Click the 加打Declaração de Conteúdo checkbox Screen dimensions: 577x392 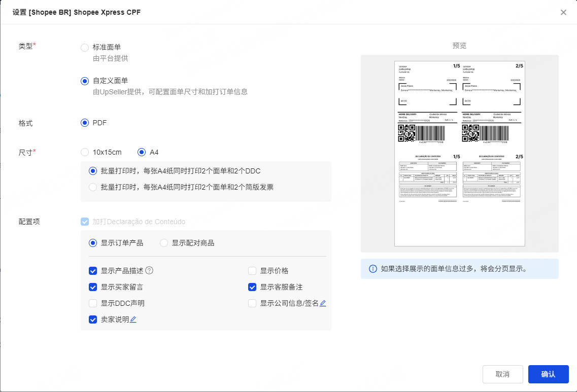coord(85,222)
